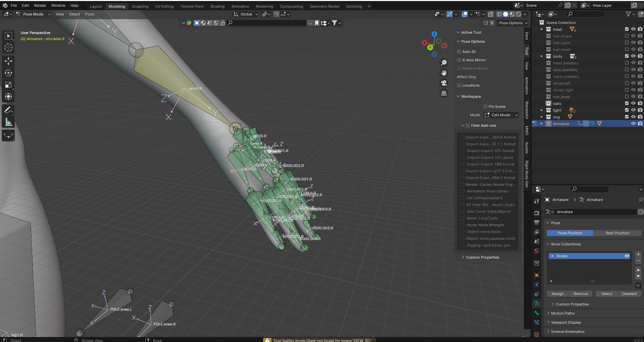Image resolution: width=644 pixels, height=342 pixels.
Task: Click the zoom magnifier viewport gizmo
Action: tap(444, 63)
